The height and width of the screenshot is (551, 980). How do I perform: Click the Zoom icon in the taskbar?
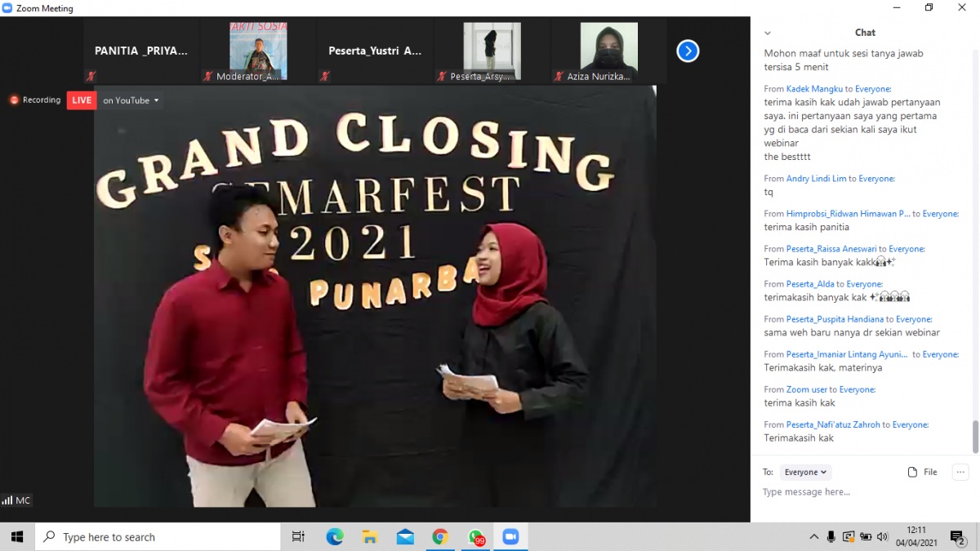coord(510,536)
